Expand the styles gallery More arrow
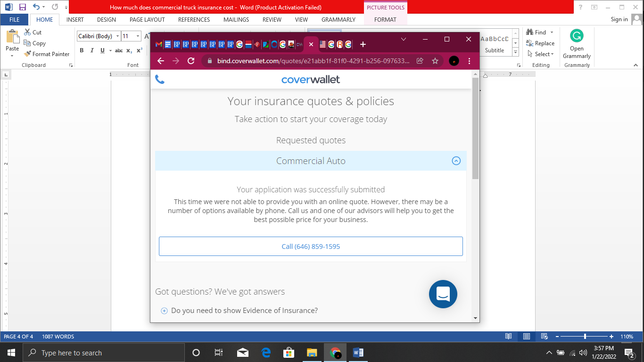Screen dimensions: 644x362 pyautogui.click(x=515, y=53)
